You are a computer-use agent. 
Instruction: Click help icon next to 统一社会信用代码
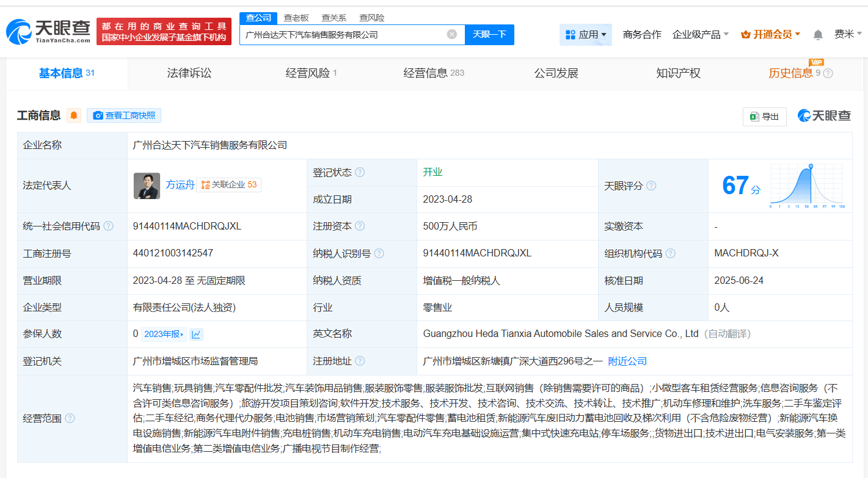point(109,226)
